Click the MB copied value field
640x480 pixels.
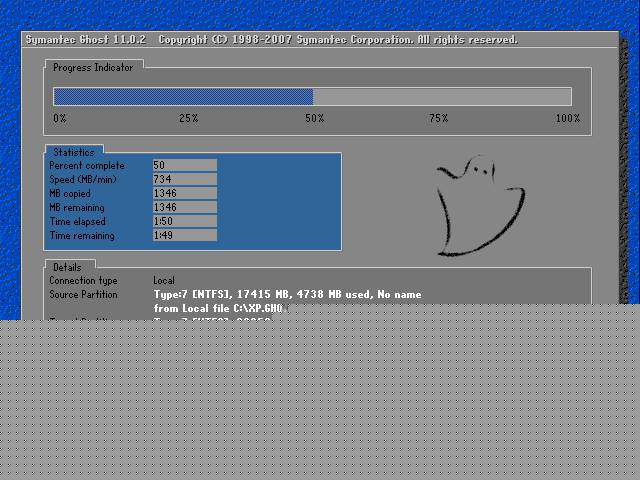click(185, 193)
